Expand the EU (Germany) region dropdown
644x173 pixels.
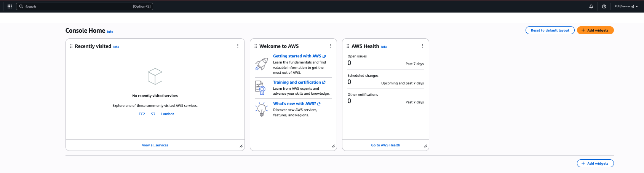626,6
